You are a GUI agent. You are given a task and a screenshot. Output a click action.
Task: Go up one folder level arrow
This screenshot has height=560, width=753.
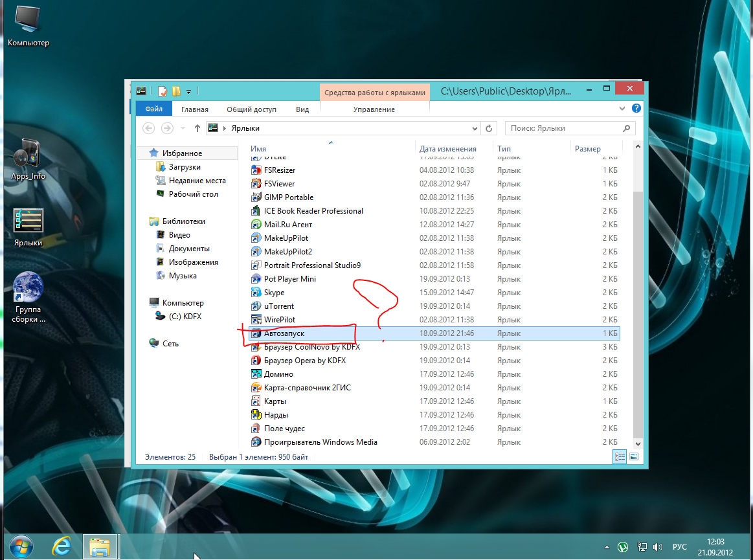coord(197,128)
